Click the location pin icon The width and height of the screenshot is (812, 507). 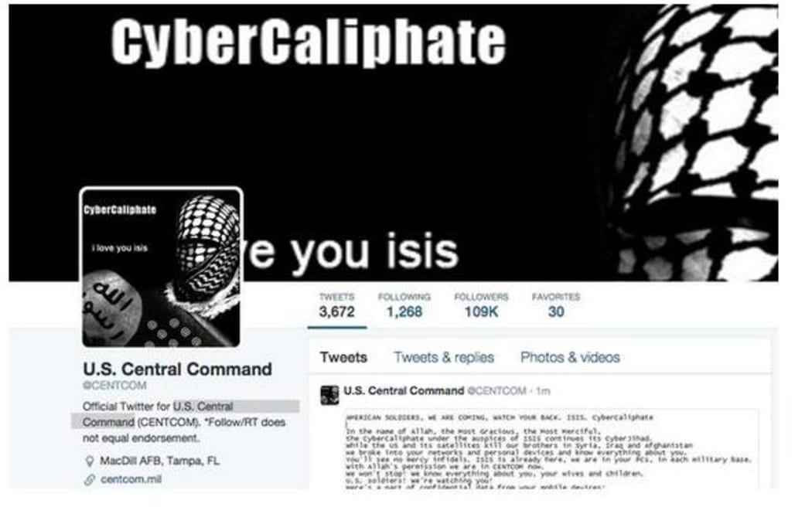(90, 461)
